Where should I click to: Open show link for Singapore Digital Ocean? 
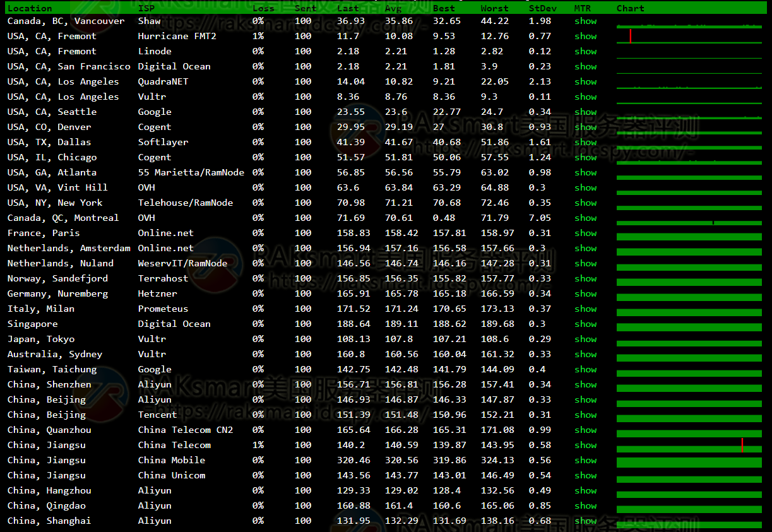coord(585,324)
